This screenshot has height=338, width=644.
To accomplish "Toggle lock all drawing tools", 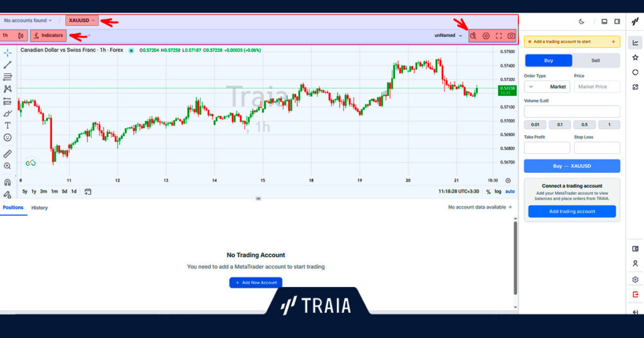I will (8, 194).
